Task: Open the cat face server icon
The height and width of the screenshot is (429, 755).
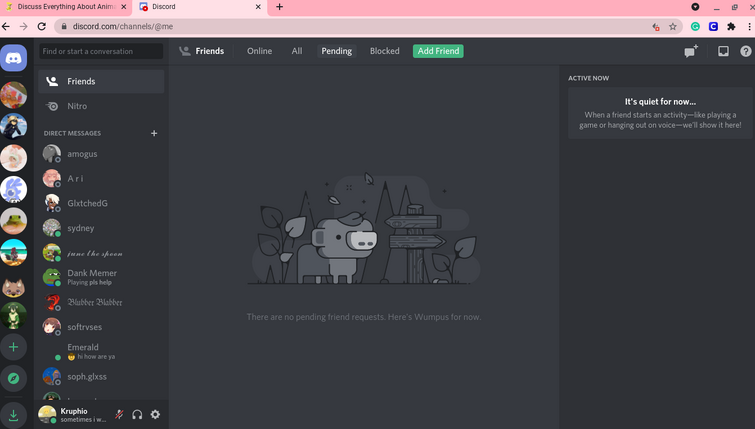Action: point(13,287)
